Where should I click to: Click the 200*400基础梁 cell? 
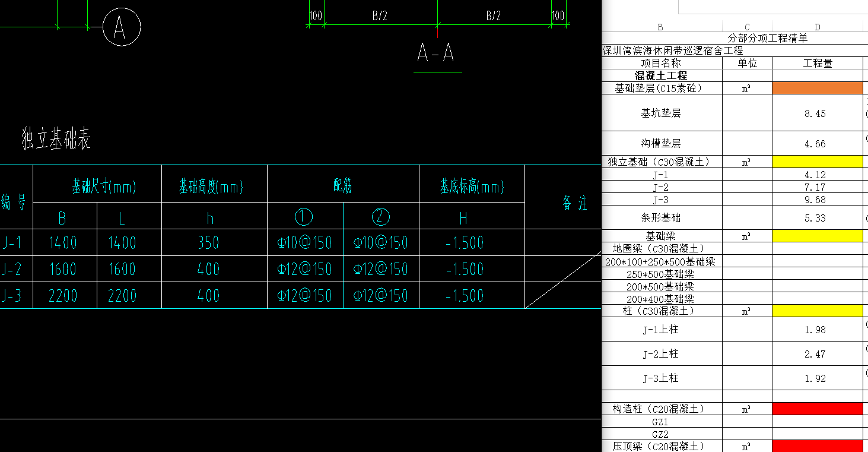point(662,299)
